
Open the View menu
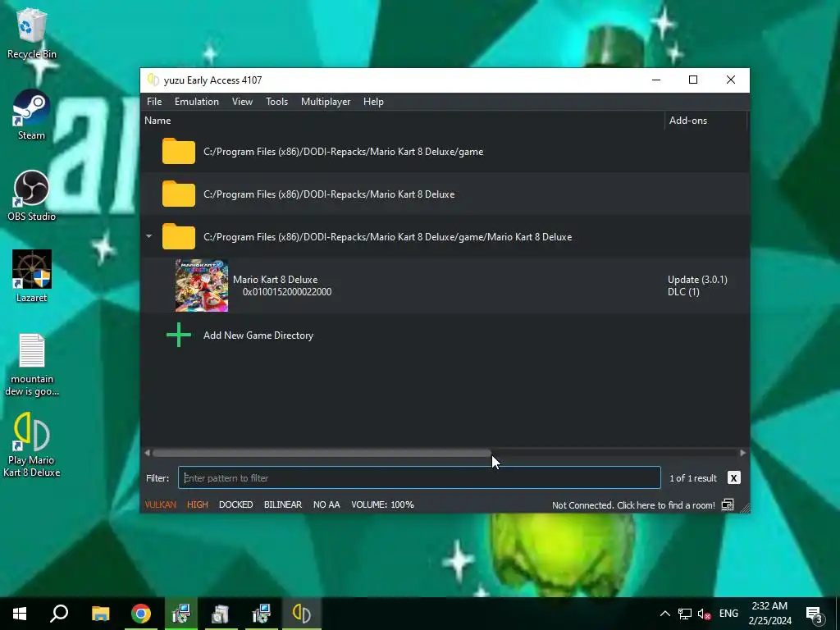pos(242,102)
